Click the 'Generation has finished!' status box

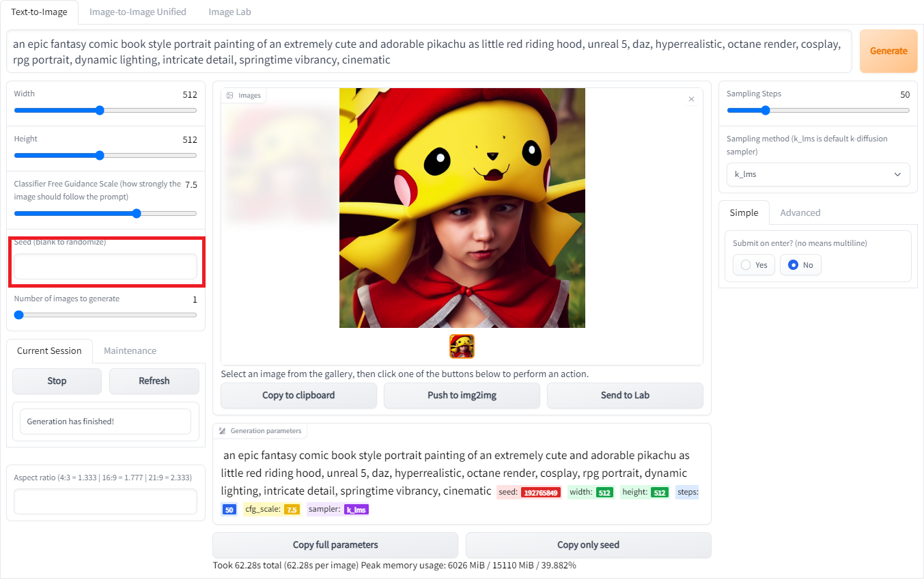[105, 422]
